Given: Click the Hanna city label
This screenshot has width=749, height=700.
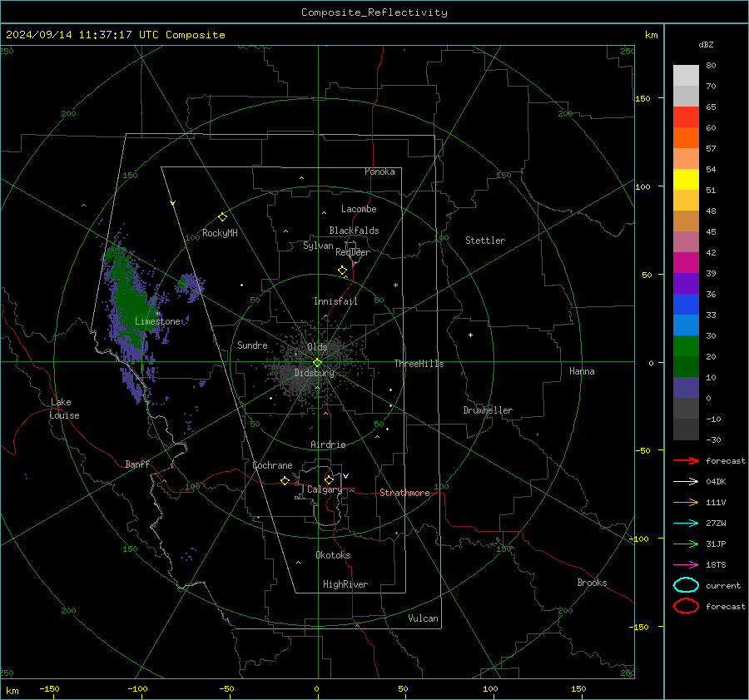Looking at the screenshot, I should [x=582, y=371].
